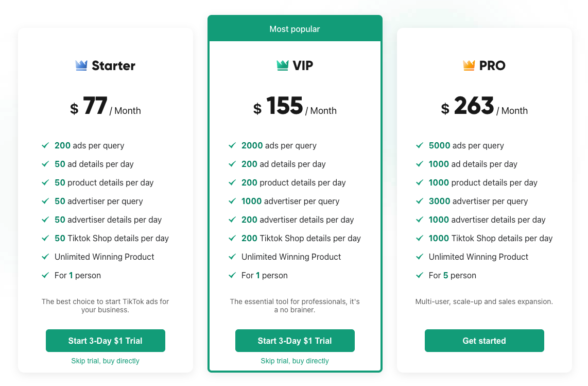
Task: Click the checkmark beside Unlimited Winning Product in VIP
Action: 232,257
